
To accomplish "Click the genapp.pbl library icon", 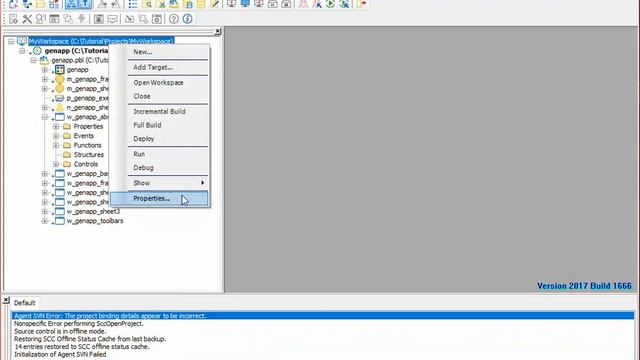I will pos(44,60).
